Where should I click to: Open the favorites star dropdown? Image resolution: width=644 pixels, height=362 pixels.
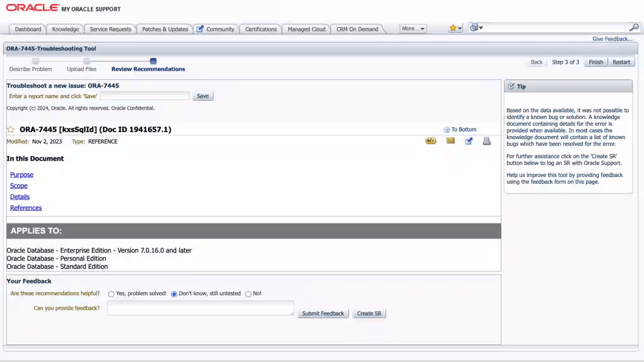[x=455, y=28]
